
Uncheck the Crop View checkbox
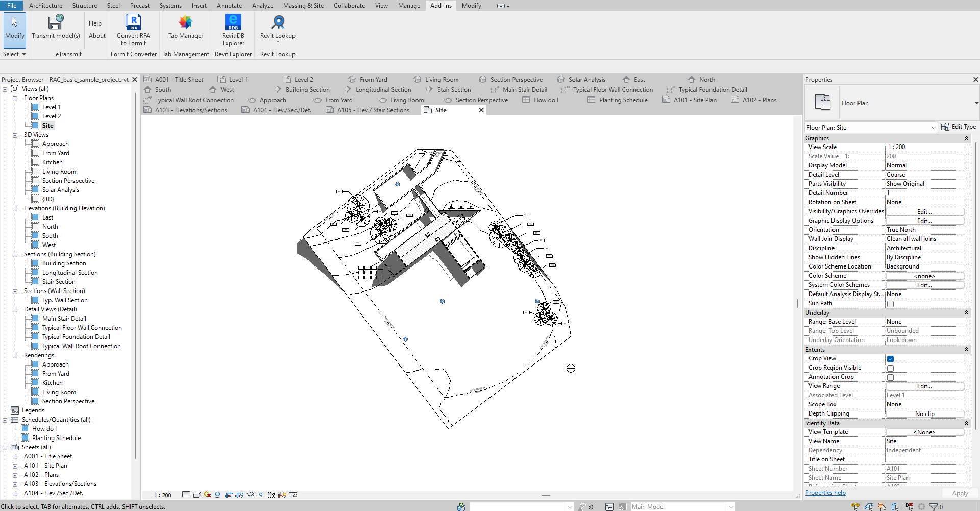[891, 358]
